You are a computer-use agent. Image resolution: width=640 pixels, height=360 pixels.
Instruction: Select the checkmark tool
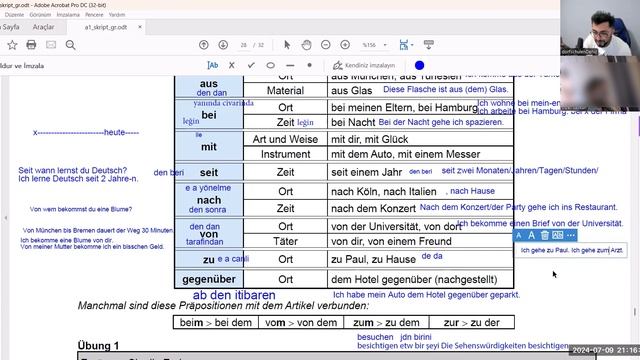tap(251, 65)
